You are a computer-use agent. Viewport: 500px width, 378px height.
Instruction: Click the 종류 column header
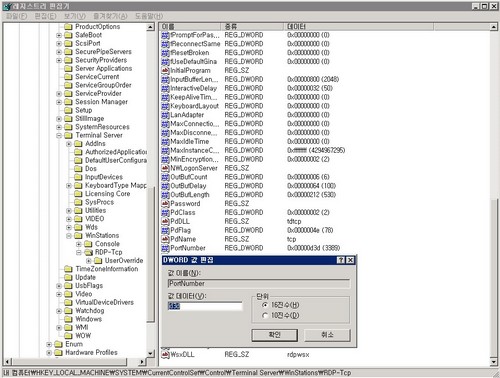click(x=252, y=26)
